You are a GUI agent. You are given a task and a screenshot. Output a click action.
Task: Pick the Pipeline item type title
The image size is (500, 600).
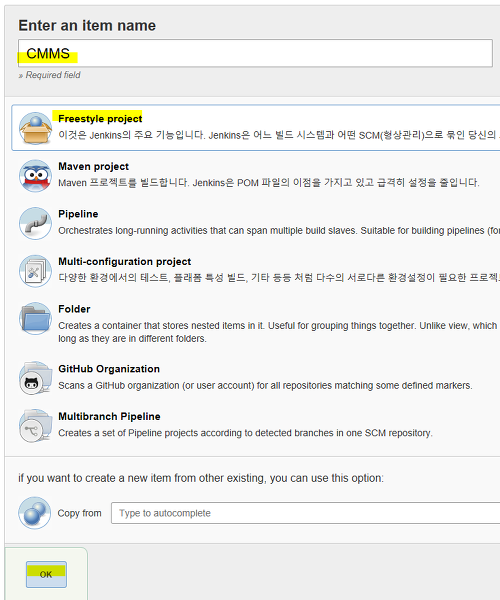78,214
